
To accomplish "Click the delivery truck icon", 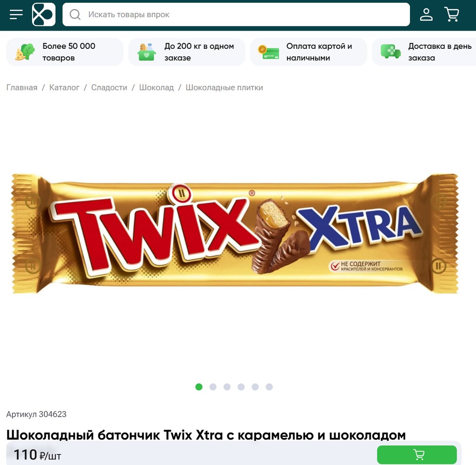I will [390, 52].
